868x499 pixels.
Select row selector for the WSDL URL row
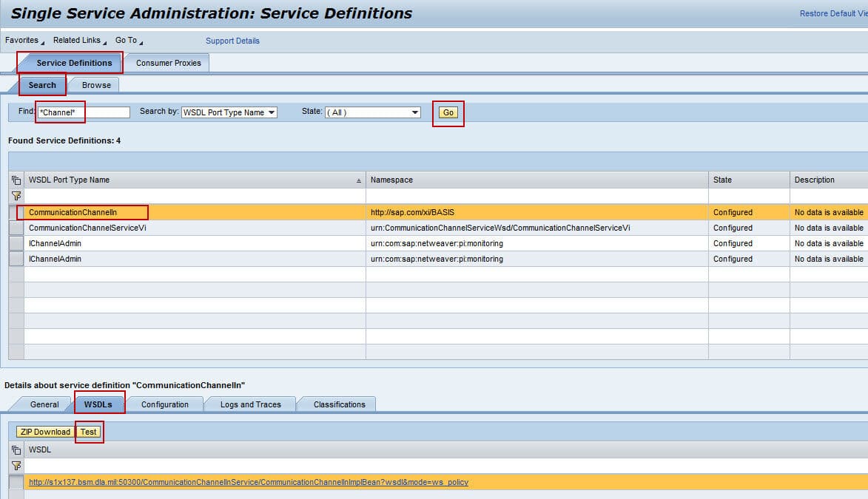[16, 482]
